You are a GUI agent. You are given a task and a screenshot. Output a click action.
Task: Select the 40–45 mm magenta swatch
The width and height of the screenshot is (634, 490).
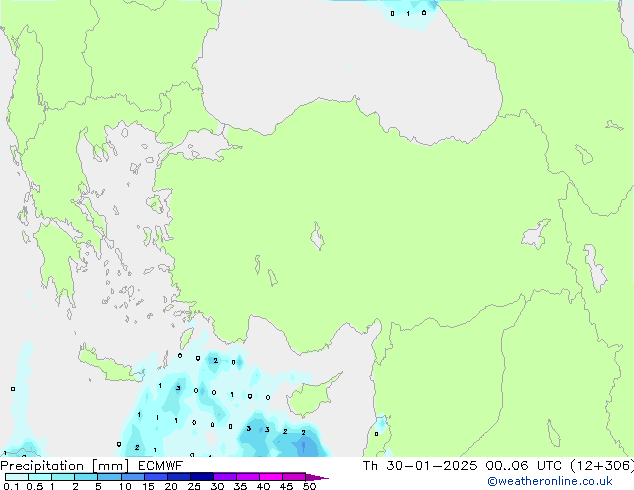271,477
